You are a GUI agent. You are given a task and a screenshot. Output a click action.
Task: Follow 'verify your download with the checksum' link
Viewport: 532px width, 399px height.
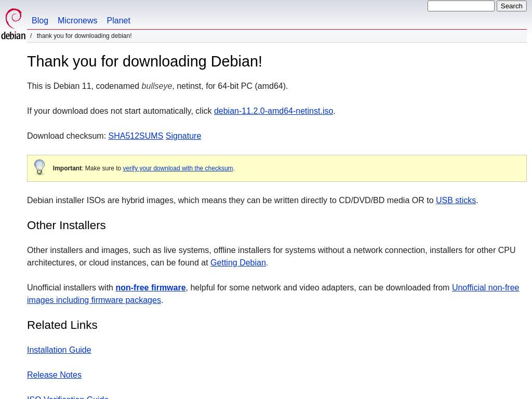(178, 168)
